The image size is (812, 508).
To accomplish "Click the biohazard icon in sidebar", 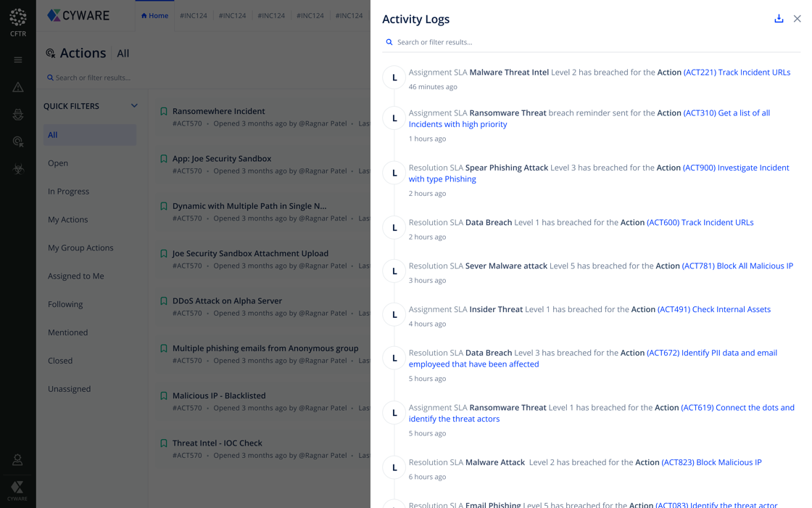I will (18, 169).
